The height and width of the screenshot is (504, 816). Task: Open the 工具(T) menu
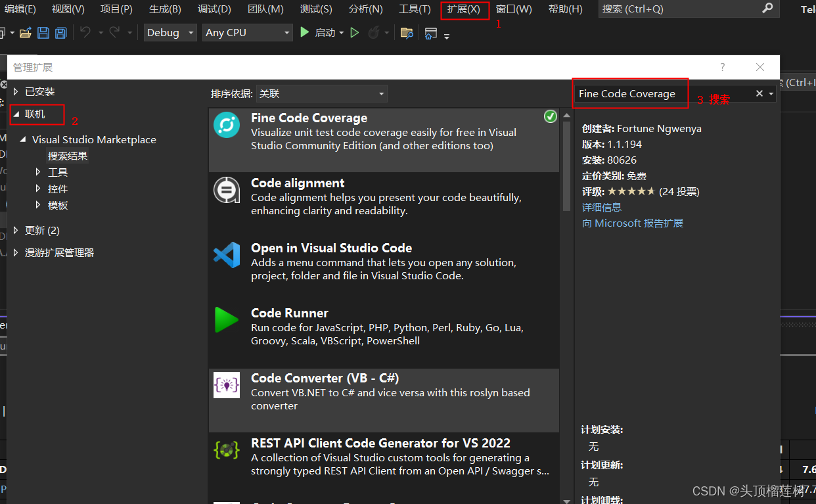415,9
